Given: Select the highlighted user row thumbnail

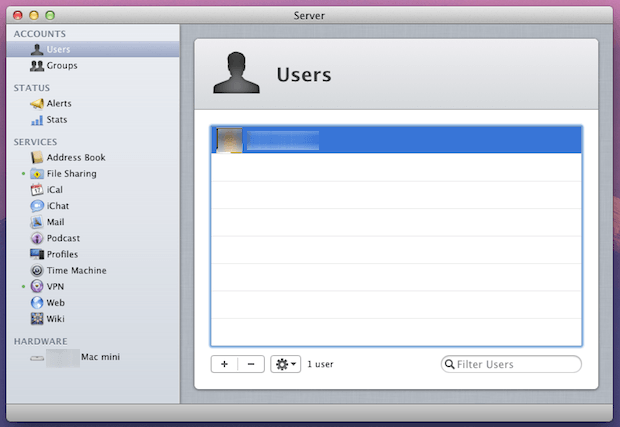Looking at the screenshot, I should 230,140.
